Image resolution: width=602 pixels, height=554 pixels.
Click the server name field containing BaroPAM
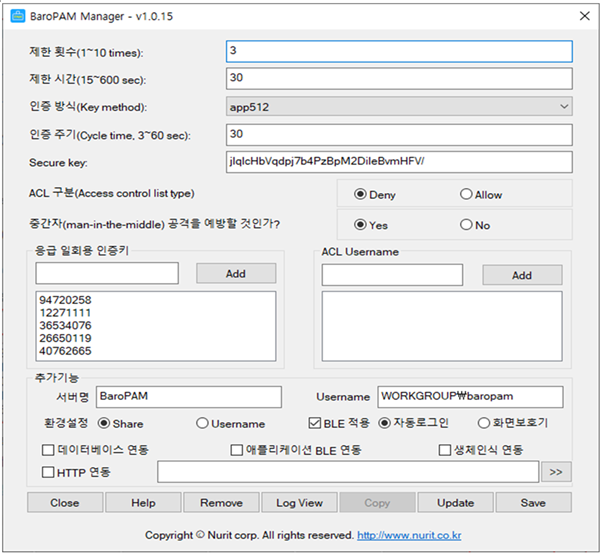coord(189,397)
